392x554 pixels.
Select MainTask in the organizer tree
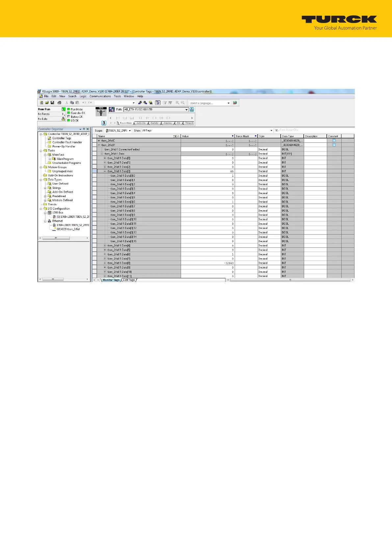pos(58,155)
